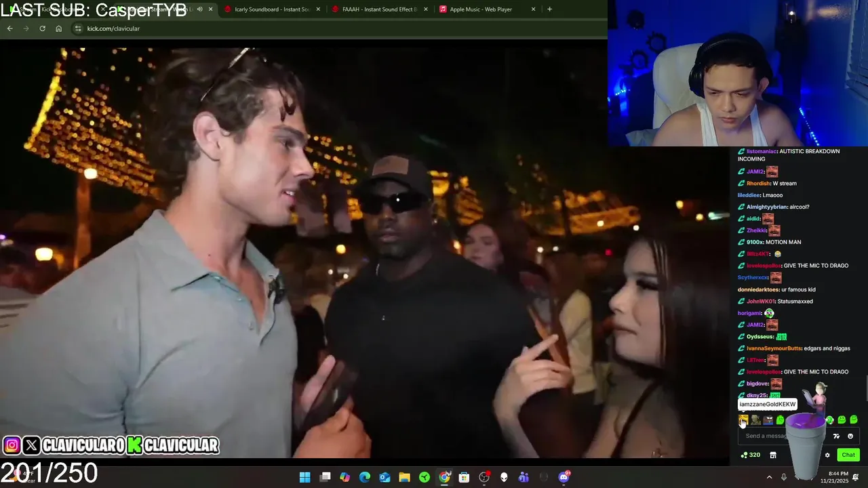This screenshot has width=868, height=488.
Task: Open the chat settings gear
Action: (x=827, y=455)
